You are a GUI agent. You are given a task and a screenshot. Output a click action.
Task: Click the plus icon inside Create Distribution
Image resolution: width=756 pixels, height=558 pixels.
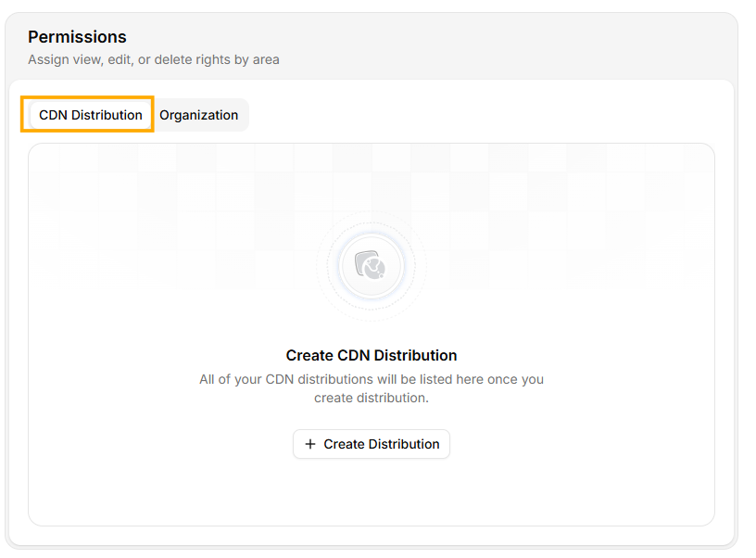pyautogui.click(x=310, y=444)
